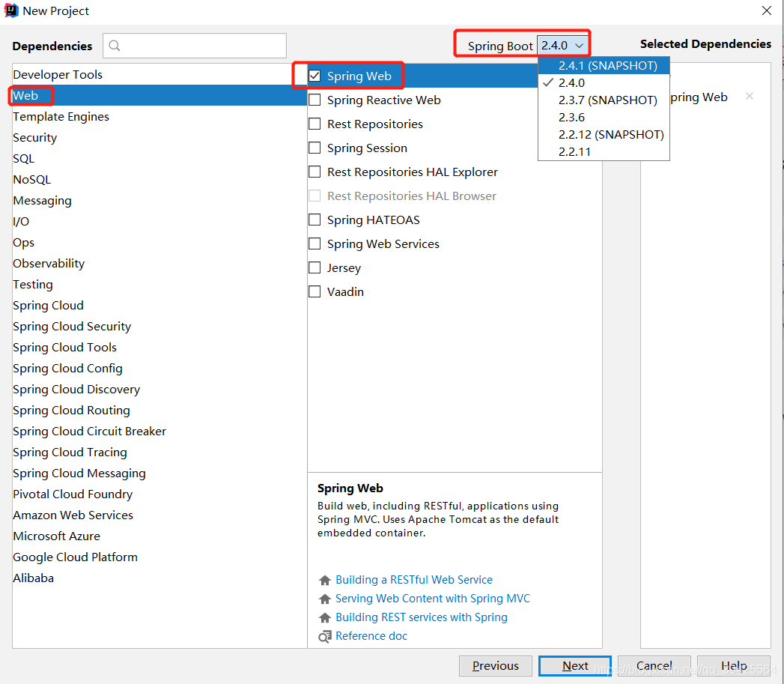Select the Spring Cloud Config category
This screenshot has width=784, height=684.
159,369
